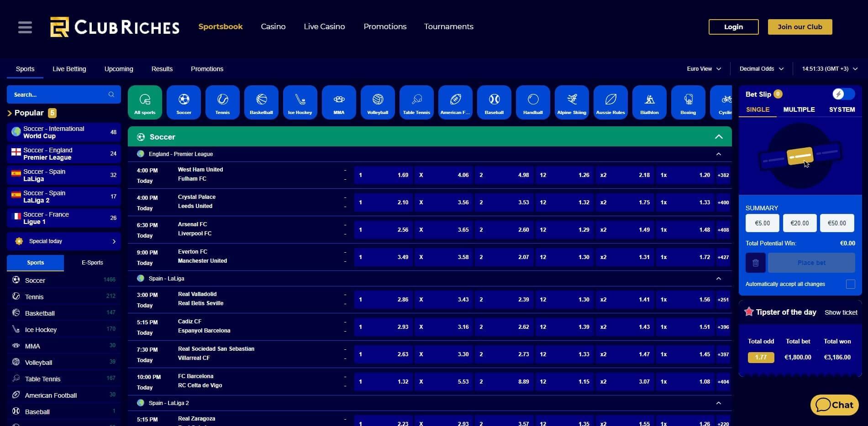
Task: Open the Euro View dropdown
Action: [704, 69]
